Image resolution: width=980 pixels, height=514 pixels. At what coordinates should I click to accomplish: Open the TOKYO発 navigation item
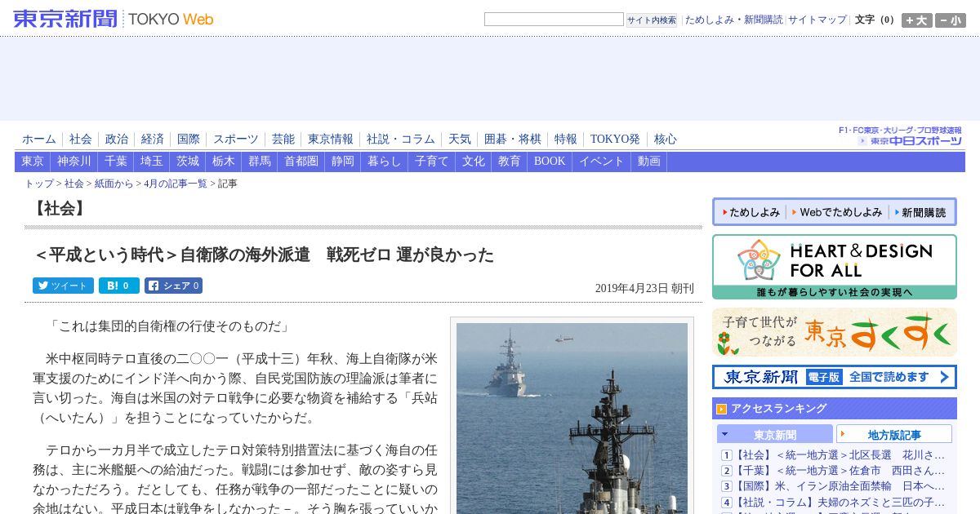(616, 140)
